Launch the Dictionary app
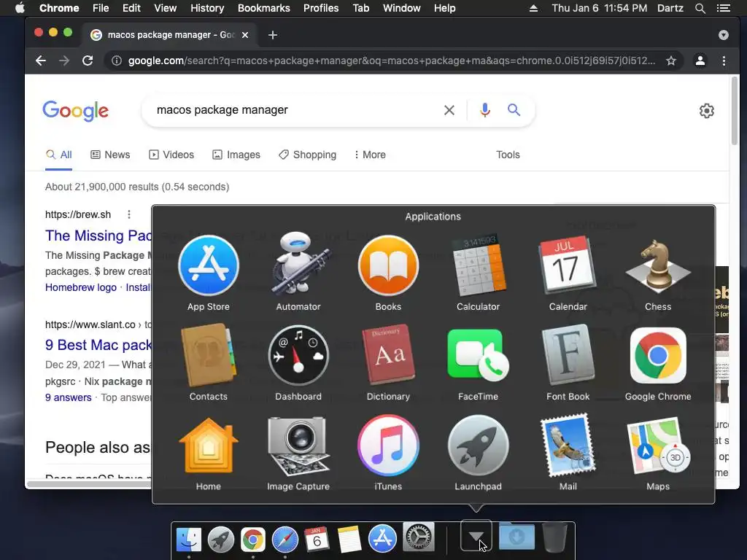Image resolution: width=747 pixels, height=560 pixels. pos(388,355)
